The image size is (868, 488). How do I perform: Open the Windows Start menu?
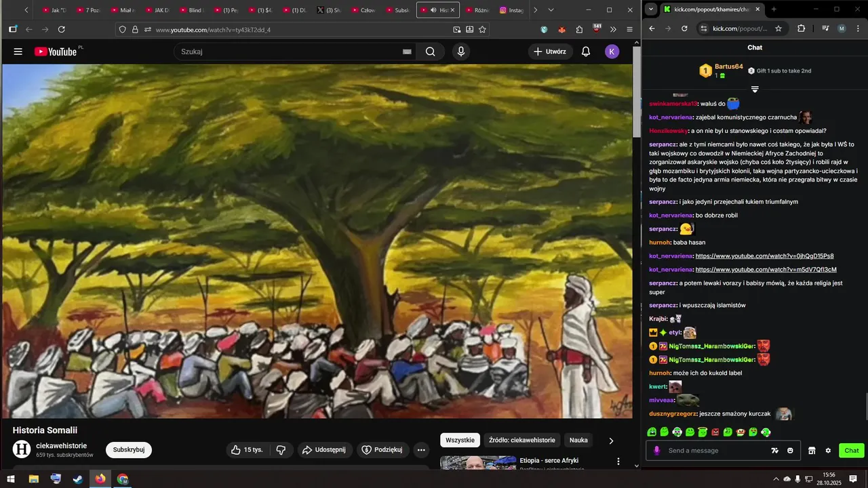pyautogui.click(x=11, y=479)
